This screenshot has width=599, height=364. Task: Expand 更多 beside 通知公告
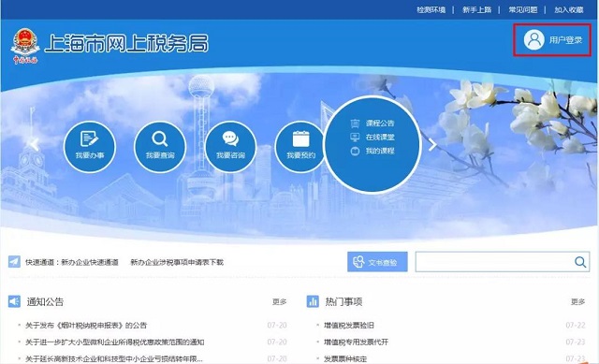(x=279, y=301)
